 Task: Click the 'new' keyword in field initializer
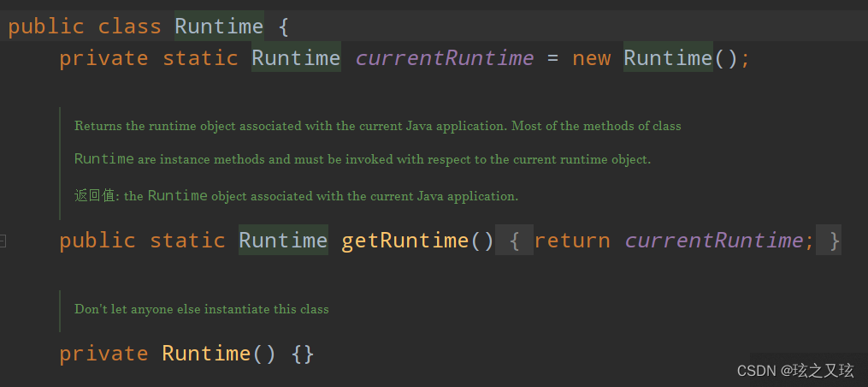pos(591,58)
